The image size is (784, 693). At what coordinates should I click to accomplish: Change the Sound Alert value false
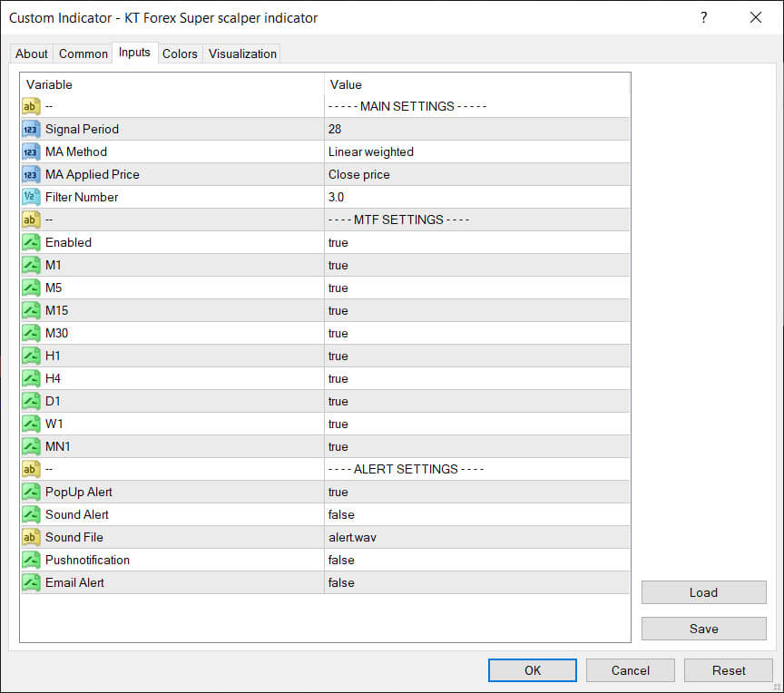tap(341, 514)
